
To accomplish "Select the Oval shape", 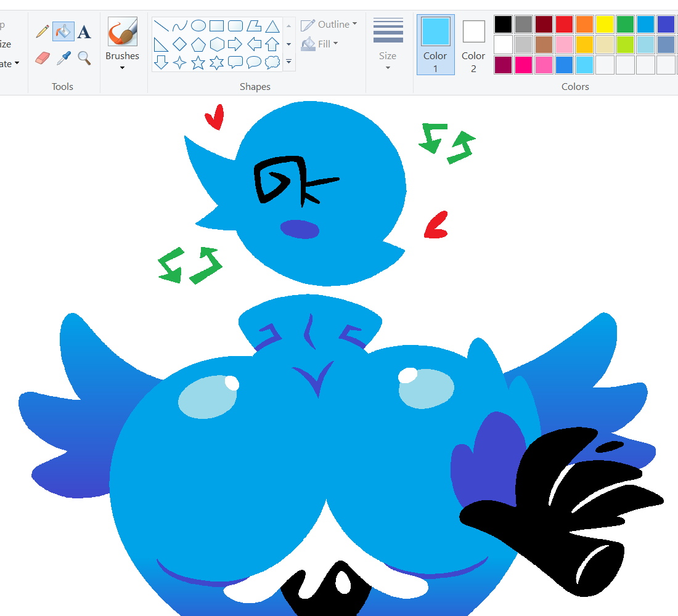I will pyautogui.click(x=198, y=26).
